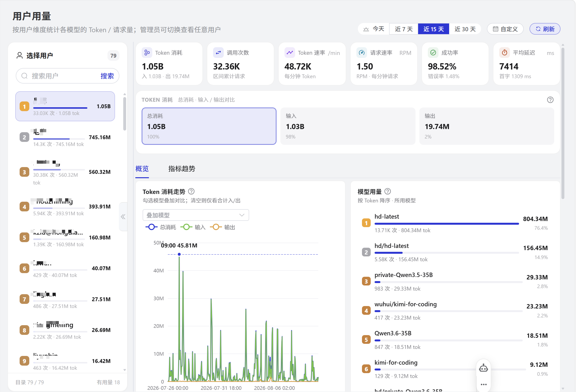Open the 叠加模型 dropdown
The image size is (576, 392).
pos(196,215)
